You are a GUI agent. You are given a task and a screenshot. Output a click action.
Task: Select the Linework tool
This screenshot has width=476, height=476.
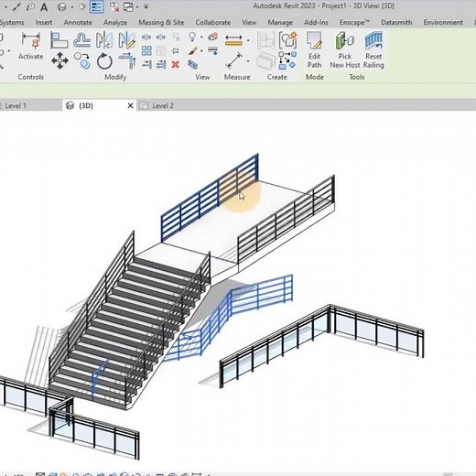tap(212, 50)
